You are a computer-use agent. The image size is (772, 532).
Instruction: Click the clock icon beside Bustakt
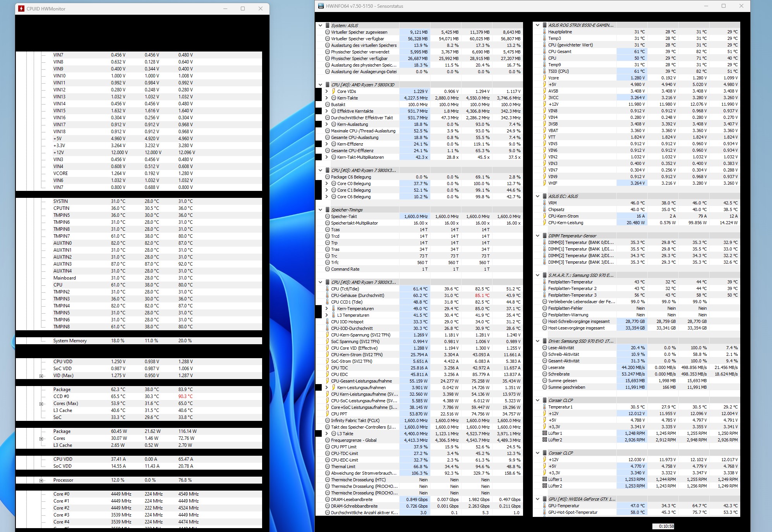(328, 105)
